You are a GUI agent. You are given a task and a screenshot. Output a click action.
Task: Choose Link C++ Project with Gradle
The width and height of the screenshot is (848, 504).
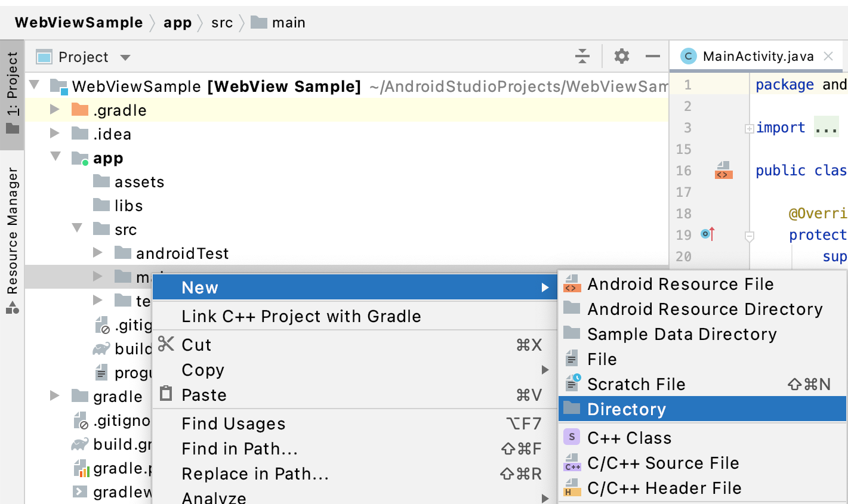pyautogui.click(x=301, y=316)
